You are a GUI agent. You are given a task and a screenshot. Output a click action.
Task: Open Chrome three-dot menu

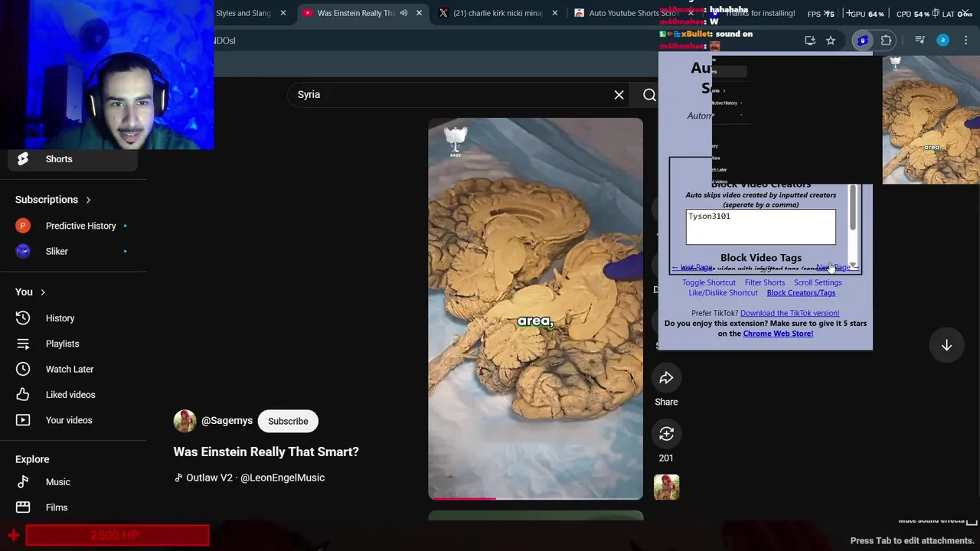point(966,41)
